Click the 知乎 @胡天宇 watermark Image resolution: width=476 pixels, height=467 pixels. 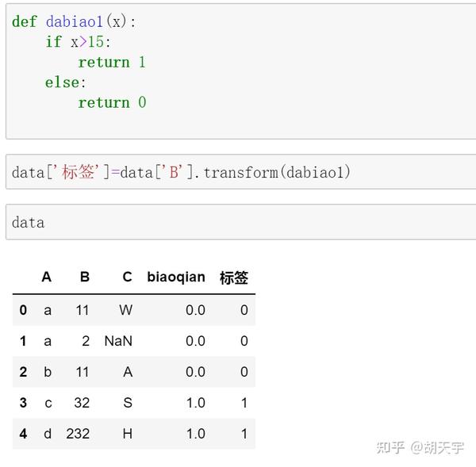click(x=420, y=447)
